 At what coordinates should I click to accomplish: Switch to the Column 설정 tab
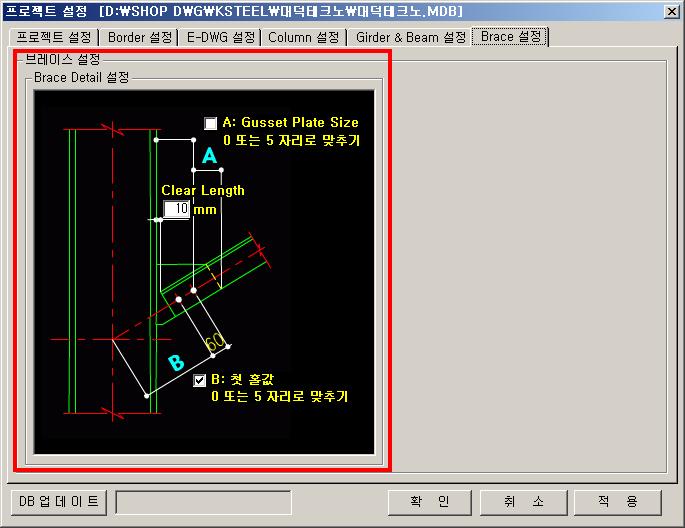304,38
